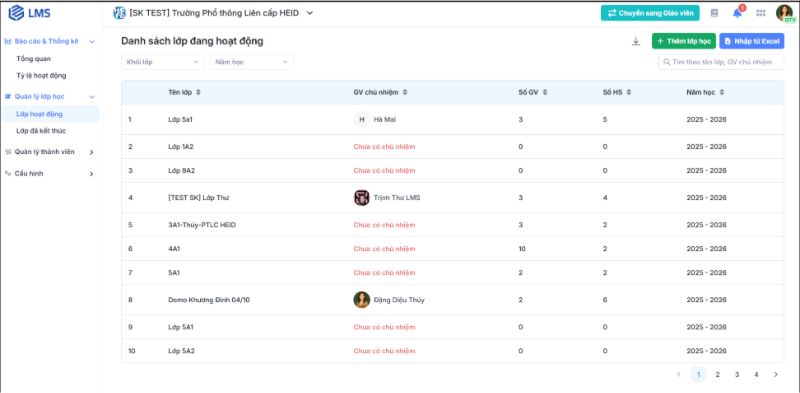Open Tổng quan in sidebar
This screenshot has height=393, width=800.
click(x=34, y=59)
